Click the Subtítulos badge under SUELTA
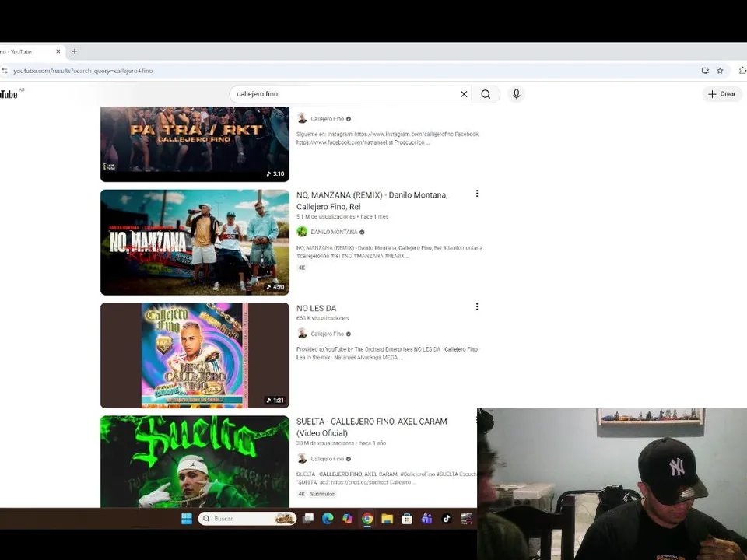 coord(322,495)
